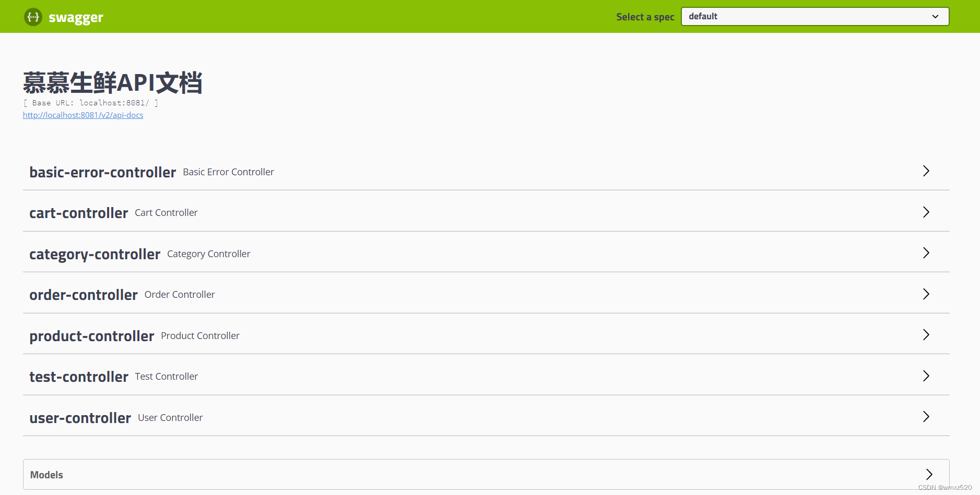Click the Models section title
The image size is (980, 495).
click(46, 475)
